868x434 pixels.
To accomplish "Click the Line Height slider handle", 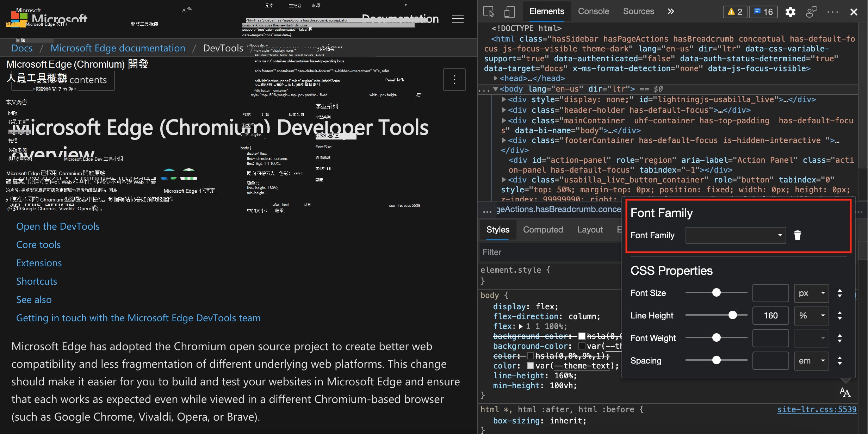I will [732, 315].
